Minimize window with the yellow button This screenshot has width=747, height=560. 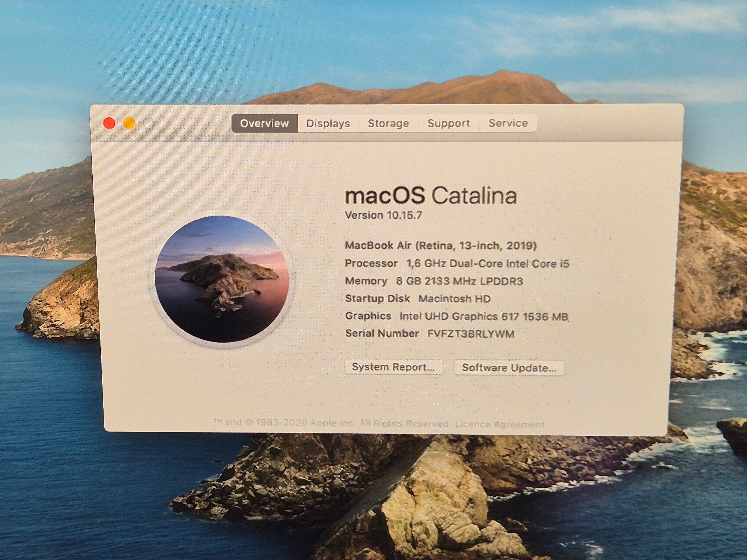coord(129,123)
